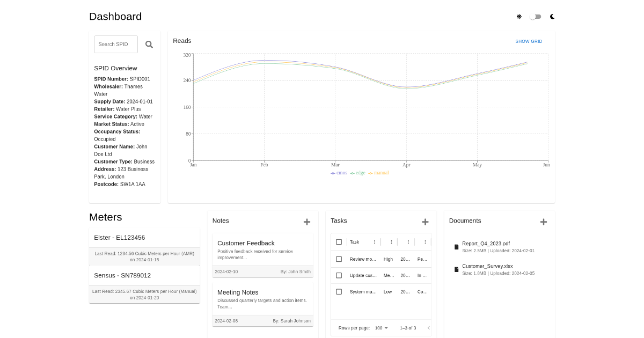Add a new task with the plus icon
This screenshot has height=338, width=644.
point(425,222)
